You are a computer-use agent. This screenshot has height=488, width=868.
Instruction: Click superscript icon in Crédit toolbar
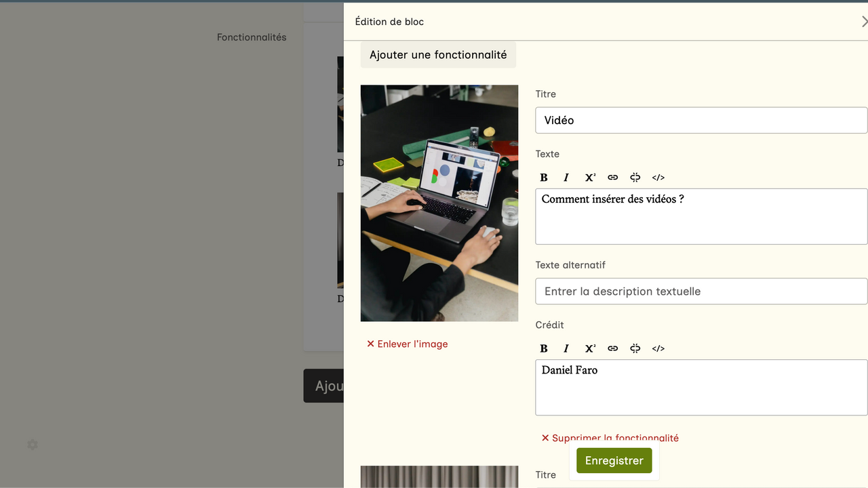click(590, 348)
